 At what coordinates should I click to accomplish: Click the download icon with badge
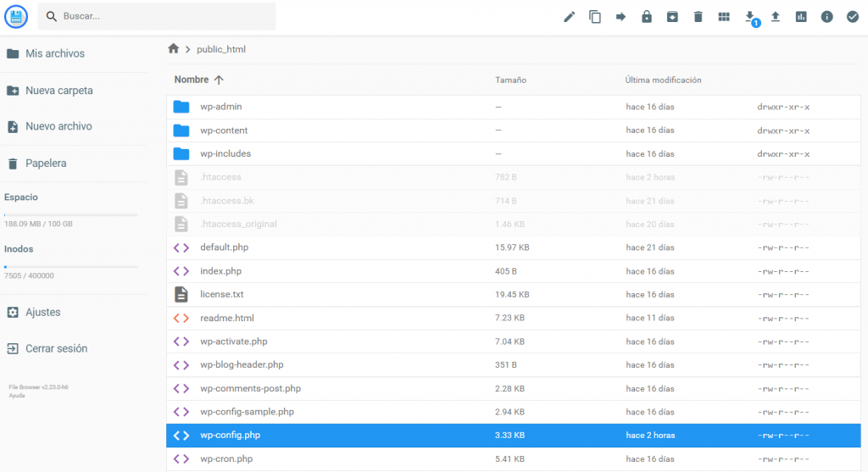click(749, 17)
